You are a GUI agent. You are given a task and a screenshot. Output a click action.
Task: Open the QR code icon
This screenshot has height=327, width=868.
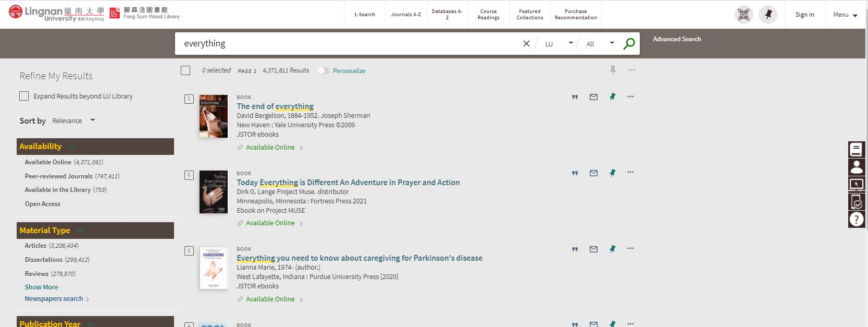coord(744,15)
